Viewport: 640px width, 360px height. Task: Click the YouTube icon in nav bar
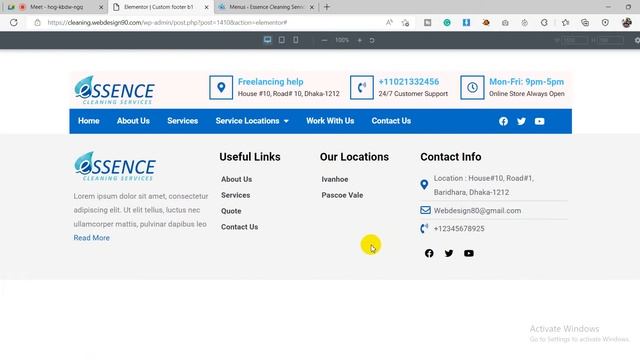(539, 121)
